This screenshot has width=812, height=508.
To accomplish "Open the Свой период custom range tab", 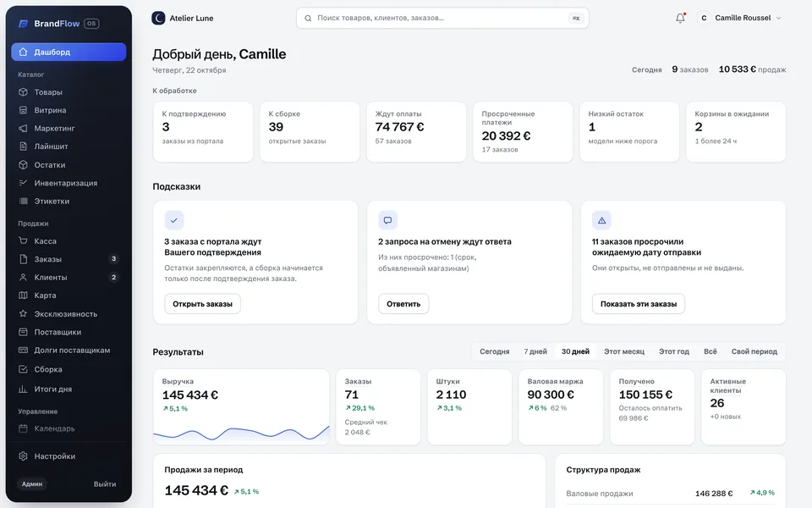I will pos(754,351).
